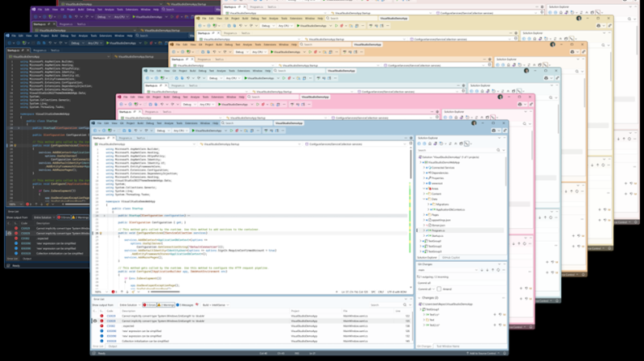The width and height of the screenshot is (644, 361).
Task: Click the navigate backward arrow in front toolbar
Action: 96,131
